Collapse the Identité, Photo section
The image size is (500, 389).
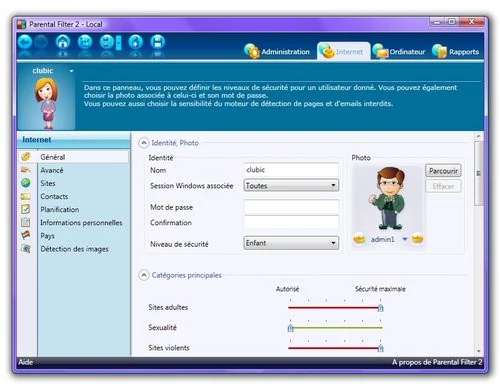click(x=143, y=143)
